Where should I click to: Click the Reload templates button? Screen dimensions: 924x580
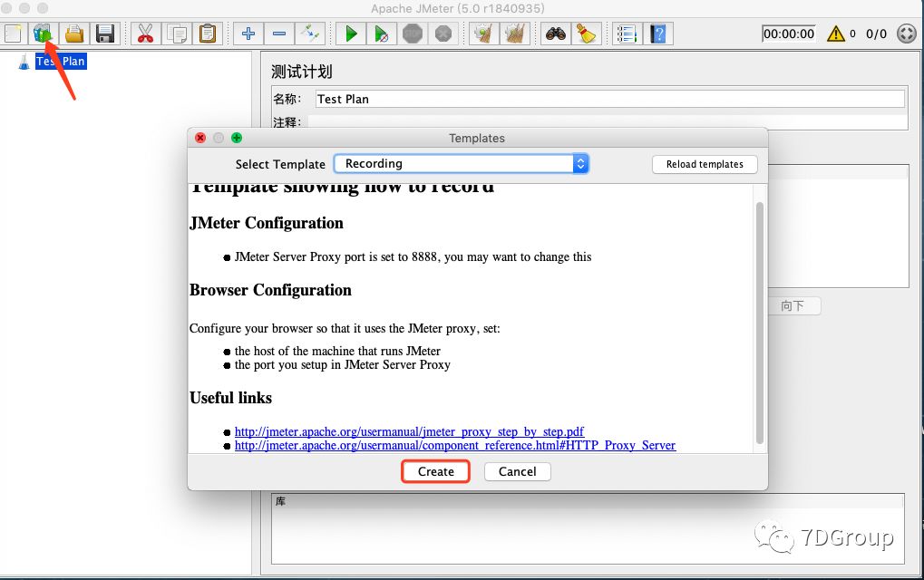pos(705,164)
